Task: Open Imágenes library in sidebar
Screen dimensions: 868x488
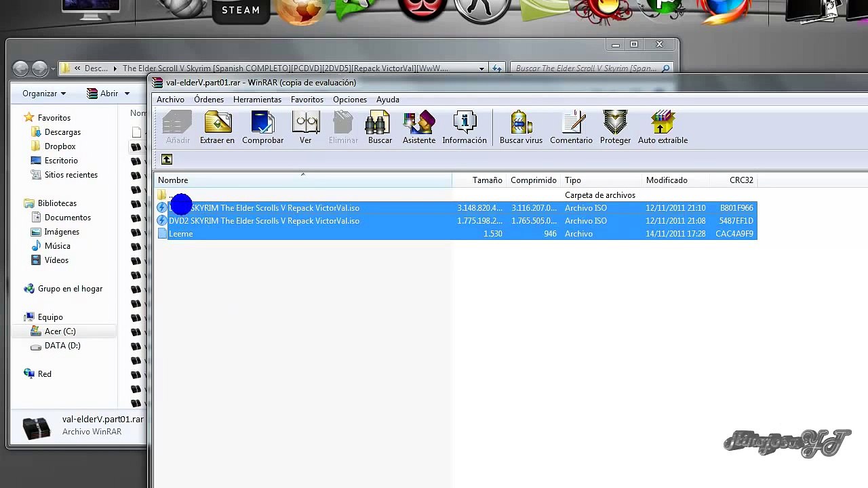Action: click(x=62, y=232)
